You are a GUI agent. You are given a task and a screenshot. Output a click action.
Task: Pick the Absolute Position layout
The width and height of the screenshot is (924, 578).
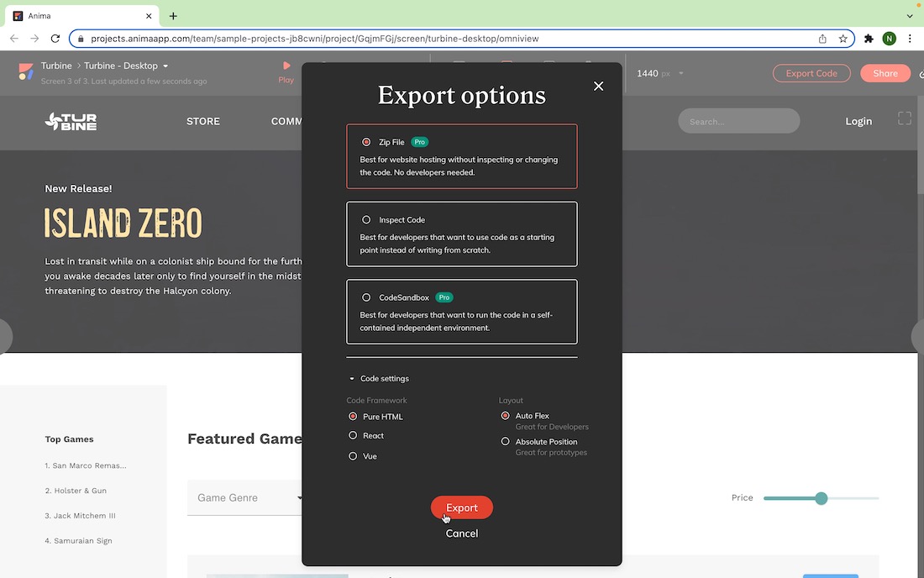pyautogui.click(x=505, y=442)
